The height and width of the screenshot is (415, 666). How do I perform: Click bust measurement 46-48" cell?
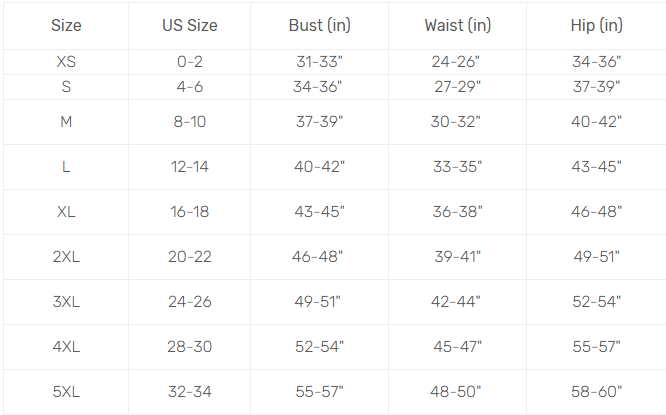319,257
